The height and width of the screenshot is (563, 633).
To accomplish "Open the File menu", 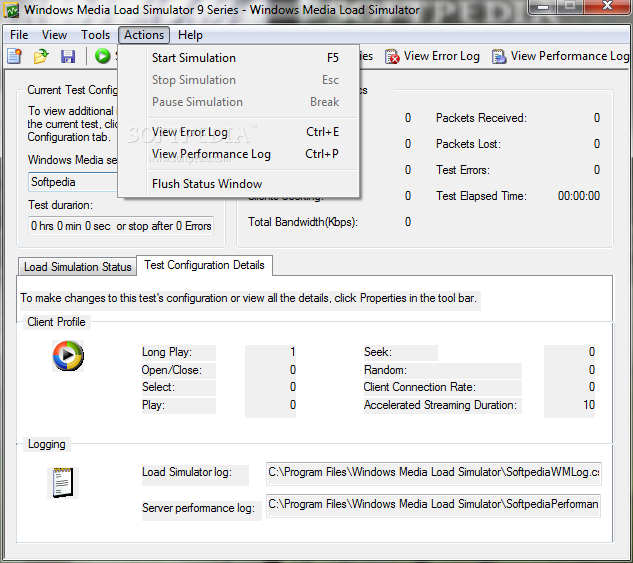I will [x=19, y=35].
